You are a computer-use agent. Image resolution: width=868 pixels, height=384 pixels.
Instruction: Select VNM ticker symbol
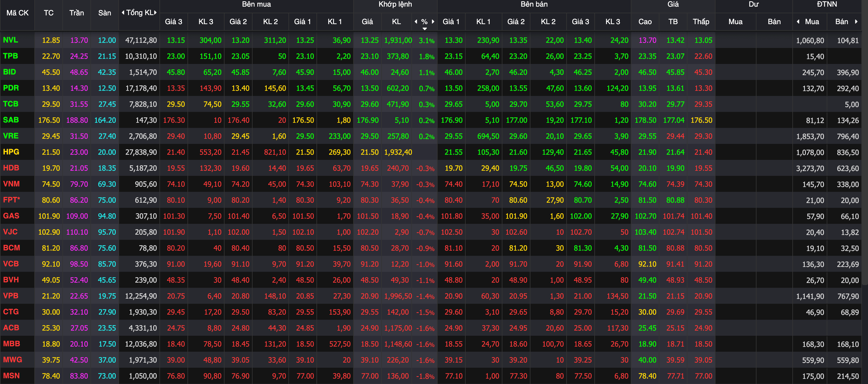[x=11, y=184]
